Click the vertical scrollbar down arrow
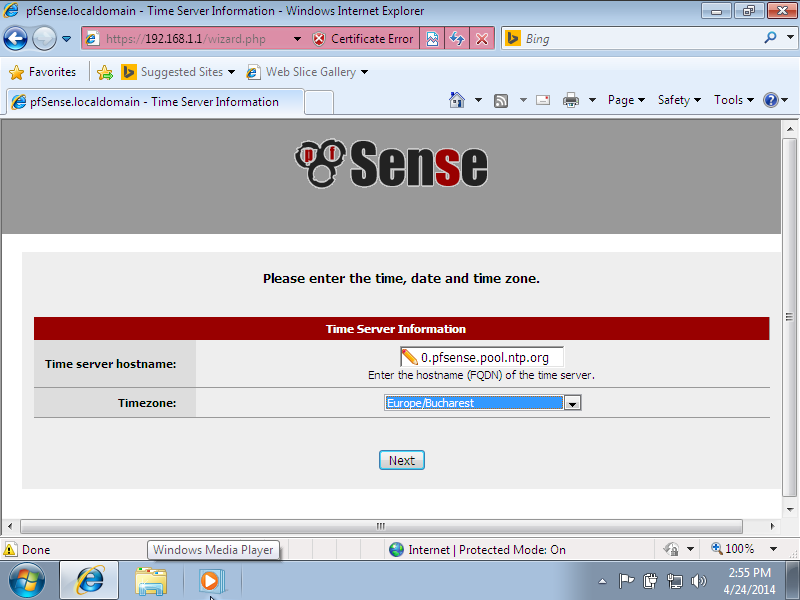Screen dimensions: 800x600 pos(790,509)
